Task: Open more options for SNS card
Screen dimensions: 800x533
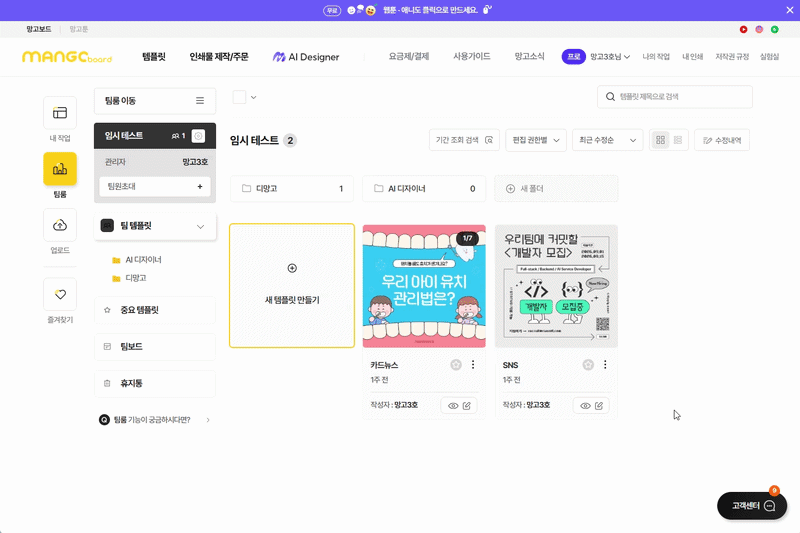Action: click(x=605, y=365)
